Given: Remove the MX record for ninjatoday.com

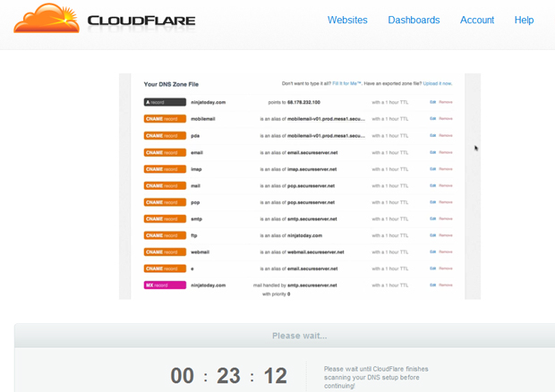Looking at the screenshot, I should click(446, 285).
